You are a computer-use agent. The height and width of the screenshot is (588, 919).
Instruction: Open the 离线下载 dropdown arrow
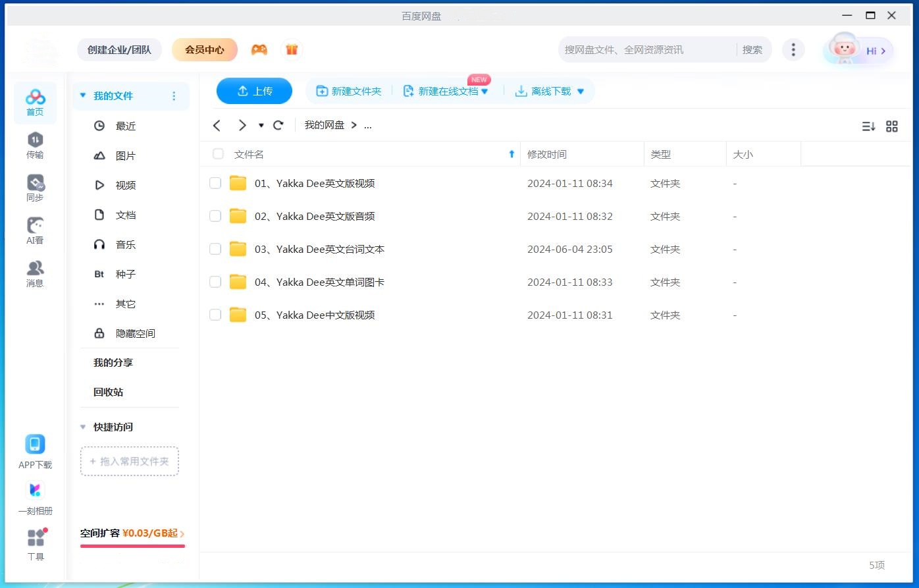(581, 92)
